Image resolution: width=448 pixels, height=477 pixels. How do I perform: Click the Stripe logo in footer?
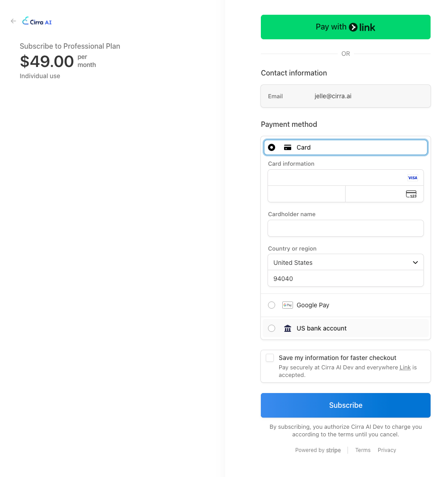[333, 450]
